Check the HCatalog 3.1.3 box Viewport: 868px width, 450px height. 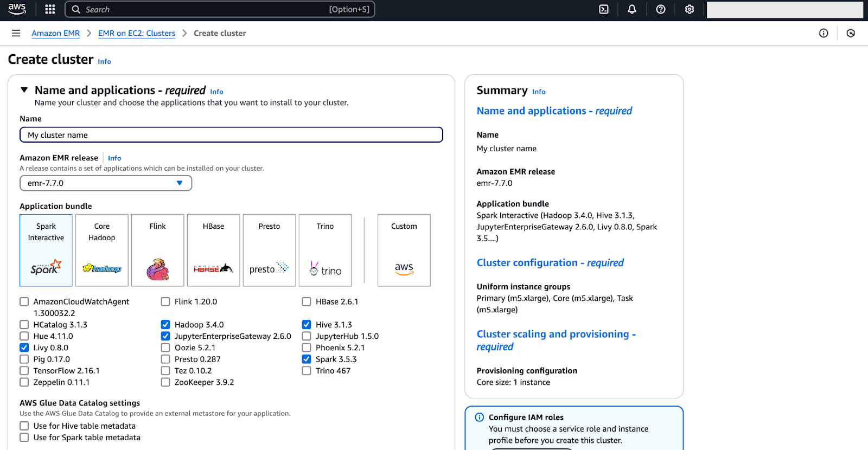pos(24,325)
